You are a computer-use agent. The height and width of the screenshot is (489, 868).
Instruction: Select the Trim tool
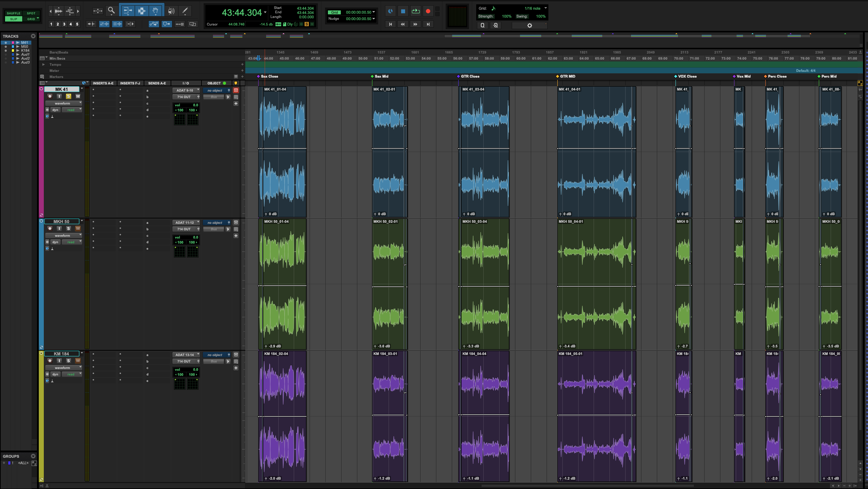point(127,11)
